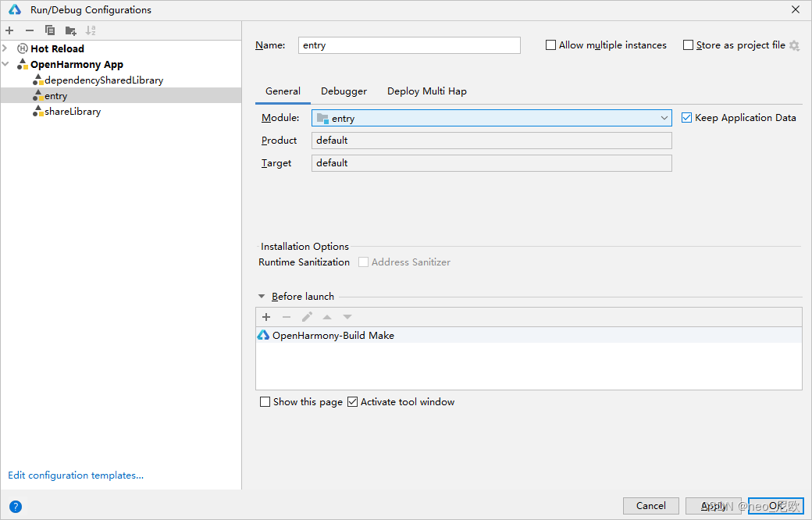Screen dimensions: 812x520
Task: Click the OpenHarmony App type icon
Action: pyautogui.click(x=23, y=64)
